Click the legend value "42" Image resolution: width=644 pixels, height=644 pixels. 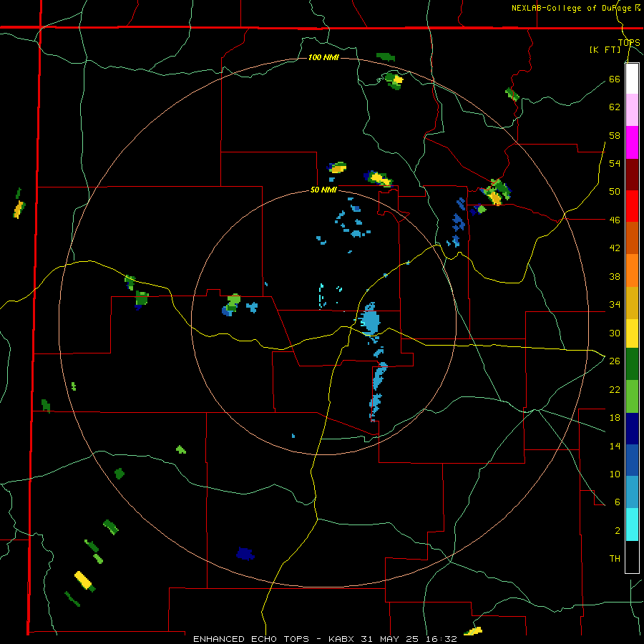click(615, 248)
